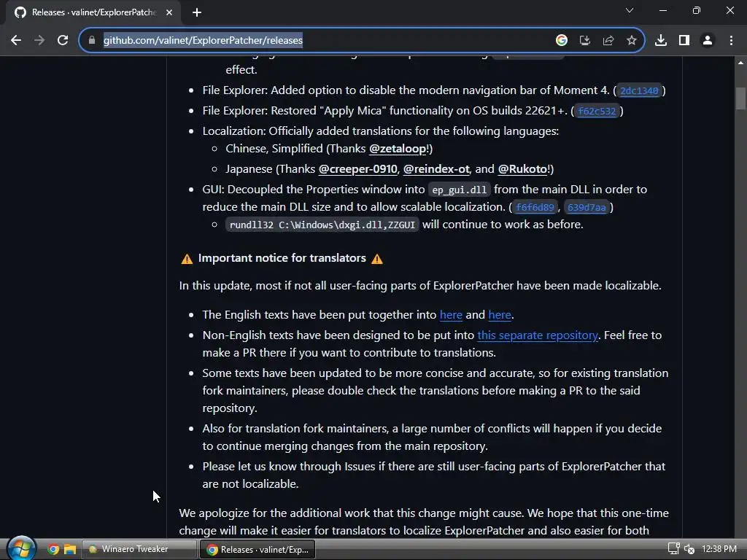
Task: Toggle the Chrome side panel
Action: tap(684, 41)
